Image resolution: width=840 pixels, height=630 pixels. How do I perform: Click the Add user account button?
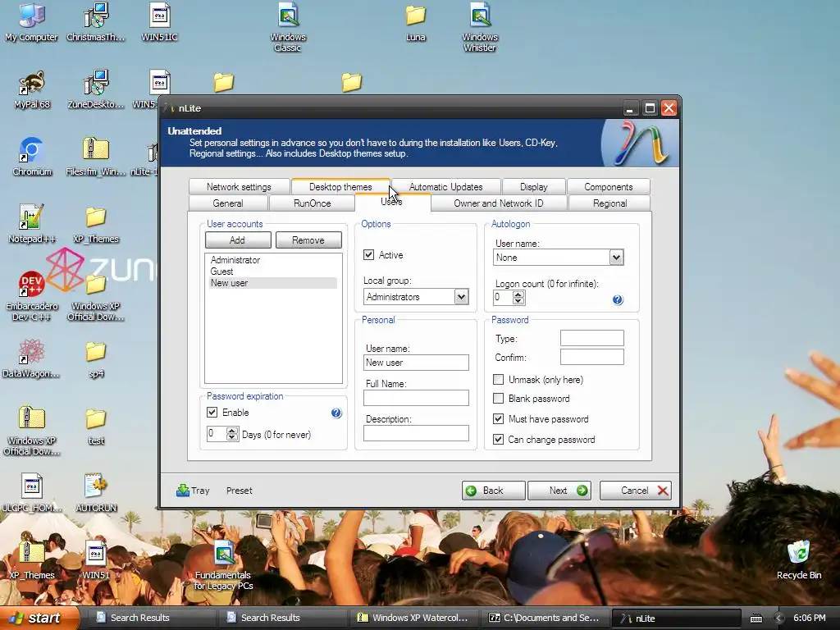[238, 240]
